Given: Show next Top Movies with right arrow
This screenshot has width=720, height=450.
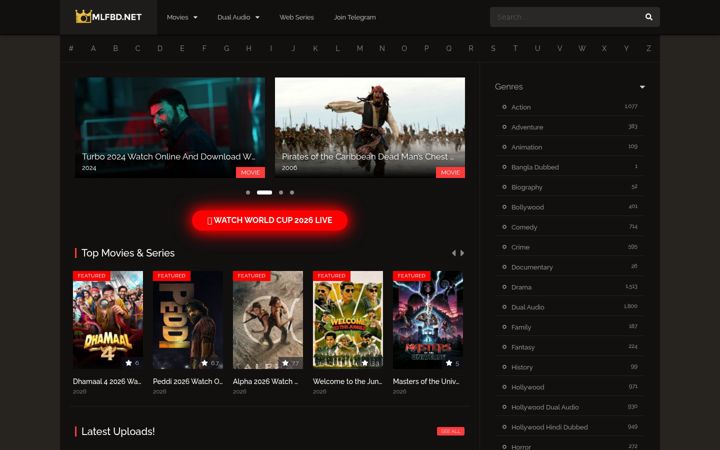Looking at the screenshot, I should tap(462, 253).
